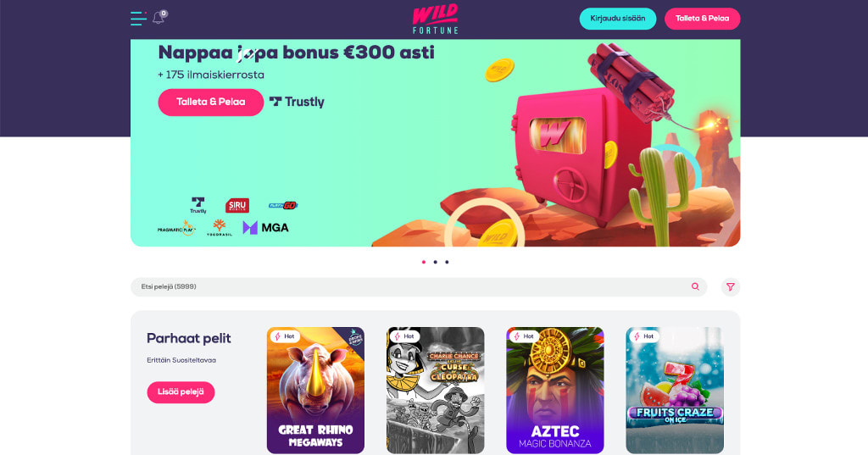Open the game filter funnel icon
Screen dimensions: 868x455
point(731,286)
